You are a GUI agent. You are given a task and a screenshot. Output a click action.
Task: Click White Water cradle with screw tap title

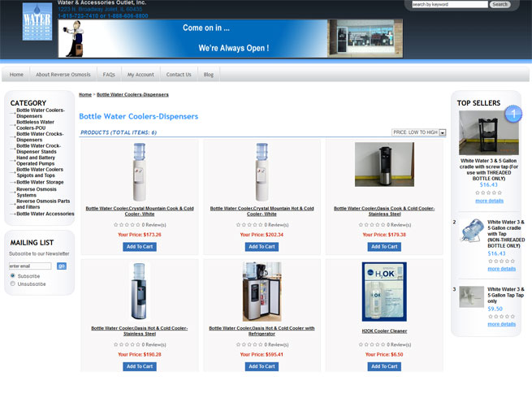click(489, 170)
